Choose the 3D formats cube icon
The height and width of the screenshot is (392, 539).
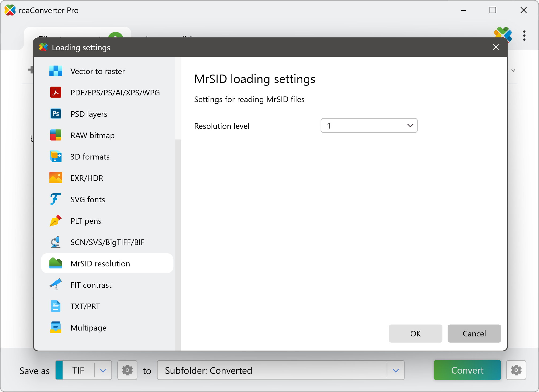(56, 157)
